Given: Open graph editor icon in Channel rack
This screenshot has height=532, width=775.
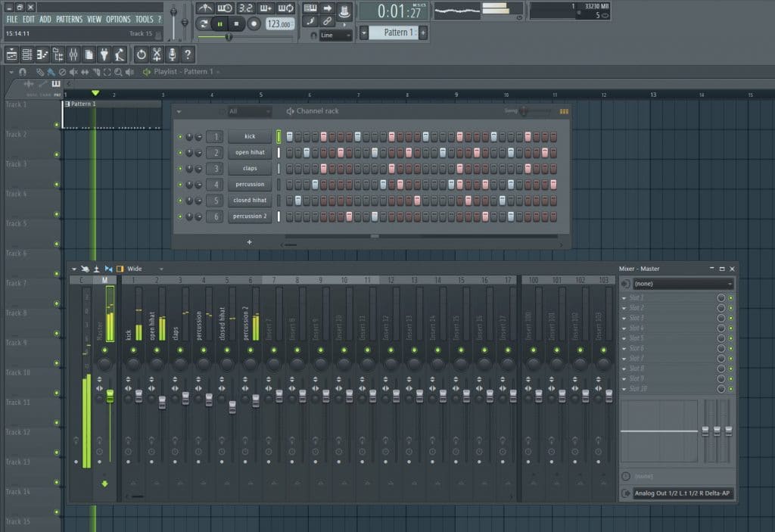Looking at the screenshot, I should point(563,111).
